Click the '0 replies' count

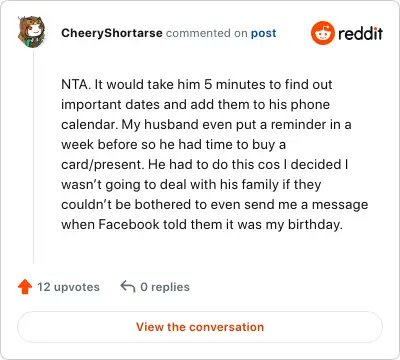165,287
